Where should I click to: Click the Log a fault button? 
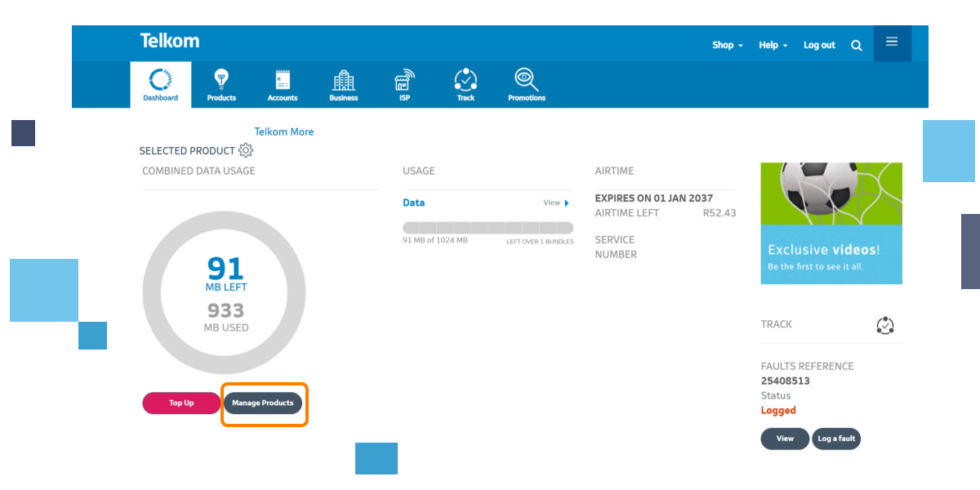click(836, 439)
